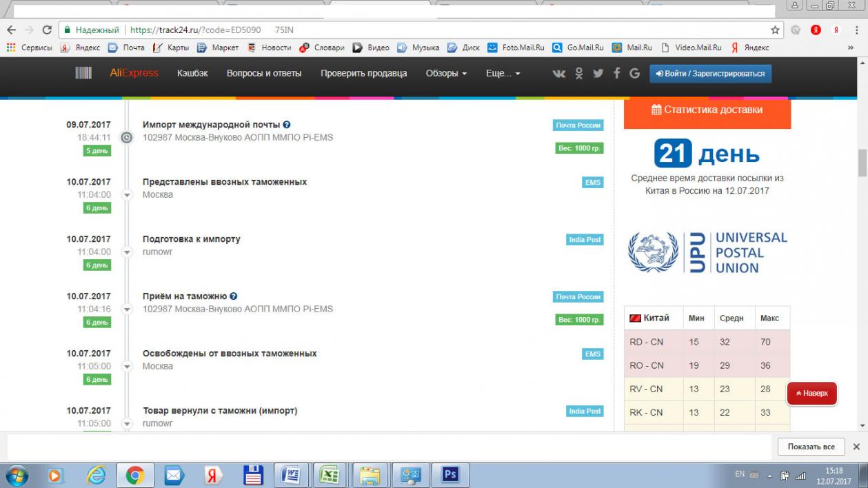868x488 pixels.
Task: Open the AliExpress link in navbar
Action: pyautogui.click(x=134, y=73)
